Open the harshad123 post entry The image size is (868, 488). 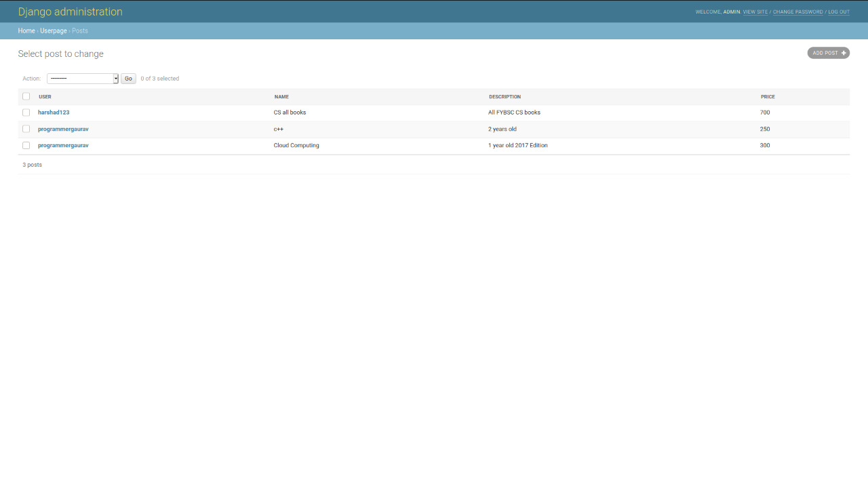coord(54,113)
